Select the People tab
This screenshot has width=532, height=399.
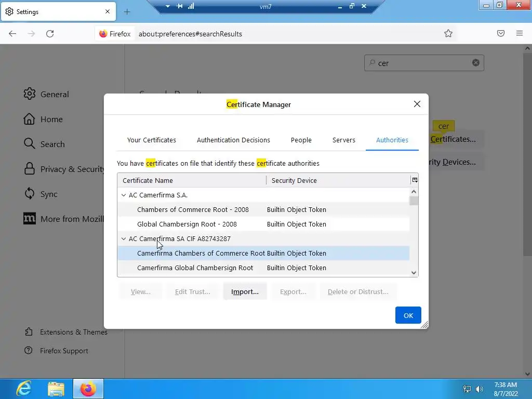(x=301, y=140)
